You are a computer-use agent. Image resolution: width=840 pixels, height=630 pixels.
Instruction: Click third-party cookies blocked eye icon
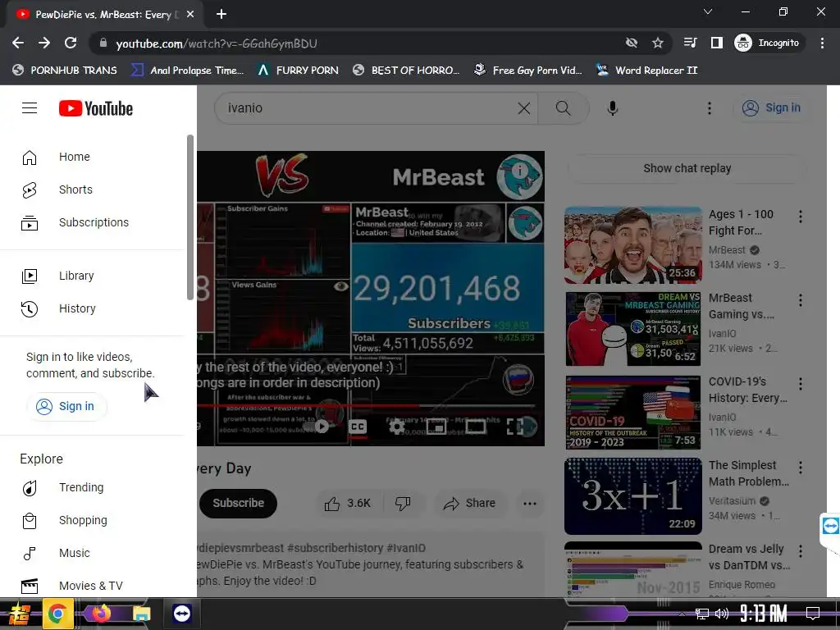point(632,43)
